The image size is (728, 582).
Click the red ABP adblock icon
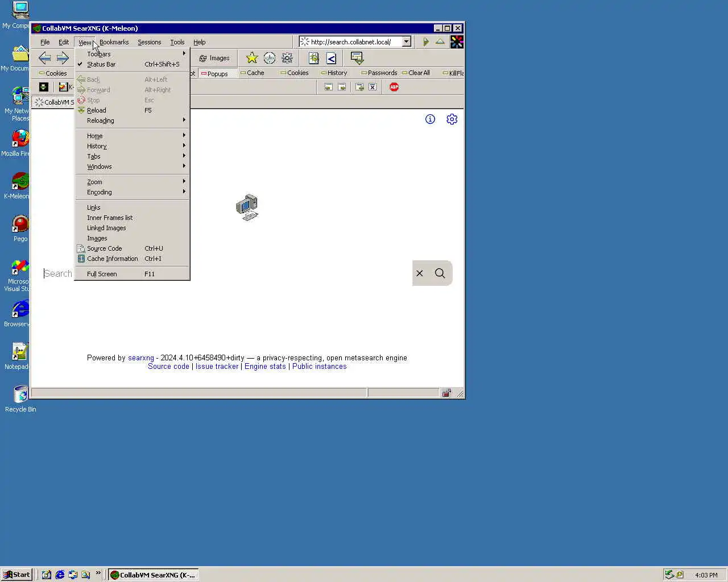tap(394, 87)
